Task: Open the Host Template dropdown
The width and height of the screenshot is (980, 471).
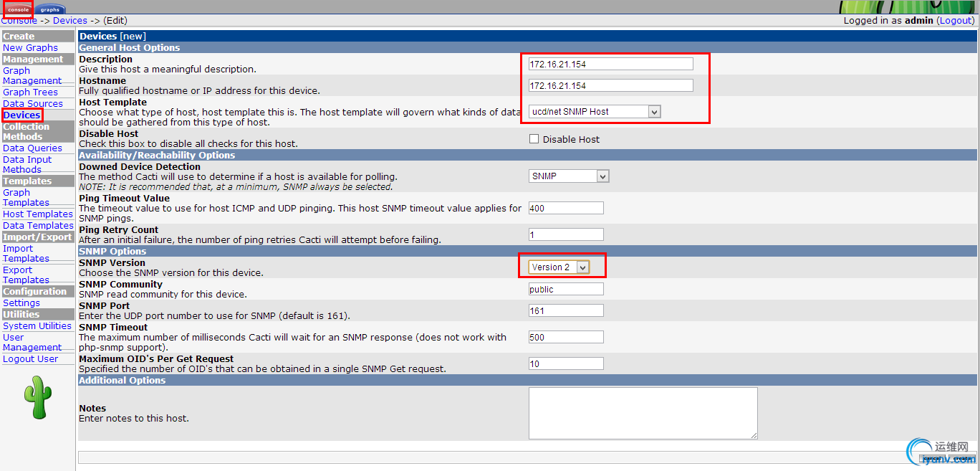Action: pyautogui.click(x=595, y=112)
